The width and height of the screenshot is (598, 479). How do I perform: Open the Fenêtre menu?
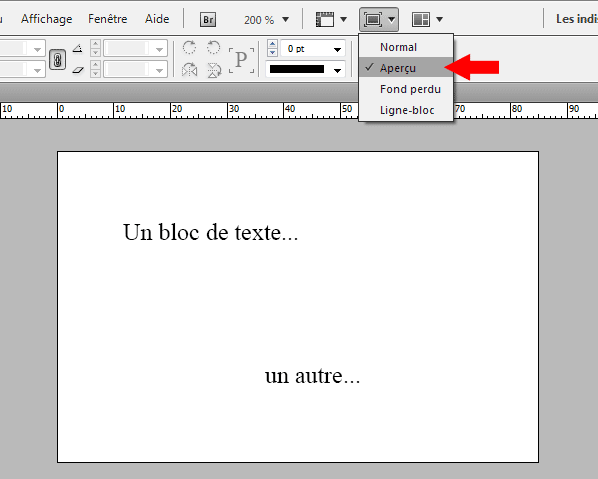click(x=108, y=19)
